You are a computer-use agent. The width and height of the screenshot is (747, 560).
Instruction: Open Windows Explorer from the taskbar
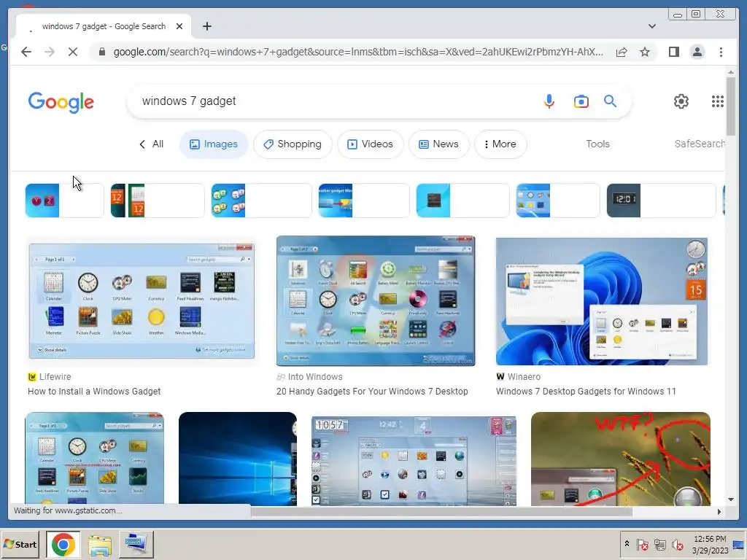tap(99, 544)
